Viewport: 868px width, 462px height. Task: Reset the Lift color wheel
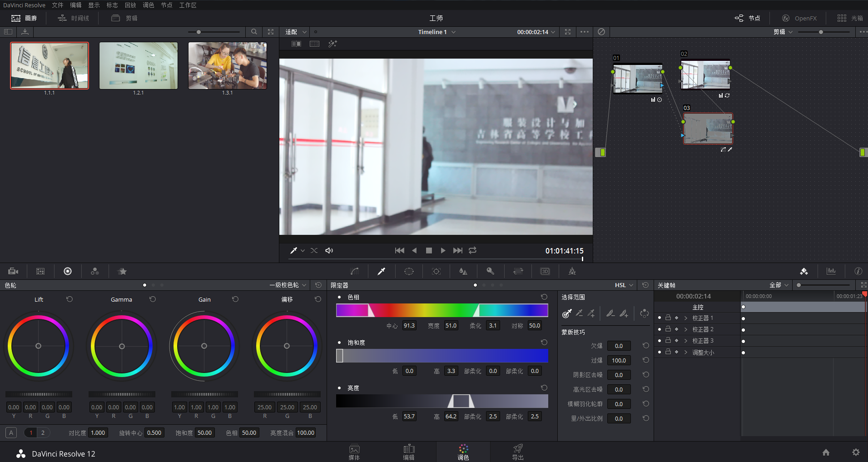69,299
